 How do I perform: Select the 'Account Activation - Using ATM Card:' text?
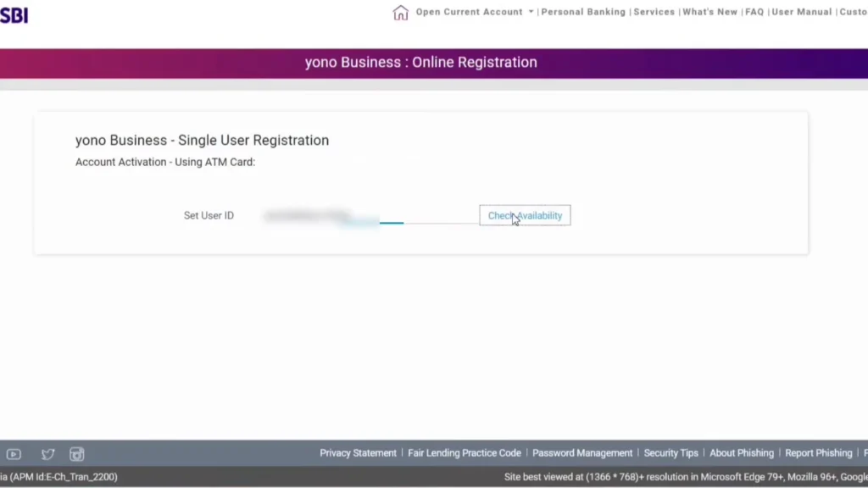point(165,162)
